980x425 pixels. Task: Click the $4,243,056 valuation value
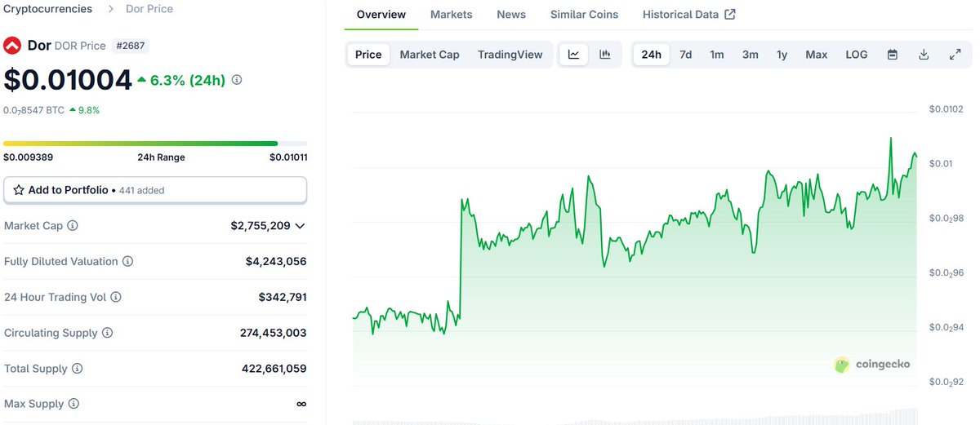pos(276,262)
